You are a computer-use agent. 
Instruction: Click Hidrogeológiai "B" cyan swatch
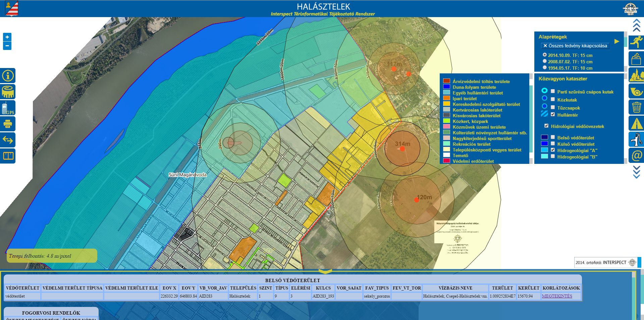(x=544, y=156)
